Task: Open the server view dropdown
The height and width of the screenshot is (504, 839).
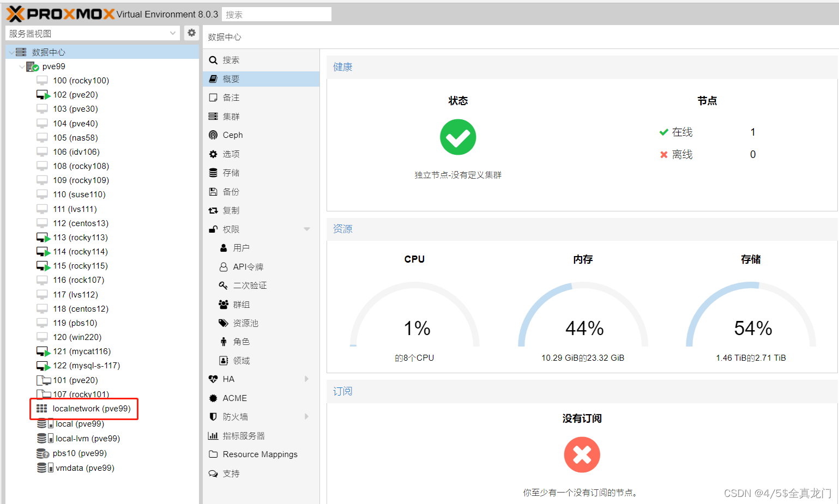Action: (x=173, y=33)
